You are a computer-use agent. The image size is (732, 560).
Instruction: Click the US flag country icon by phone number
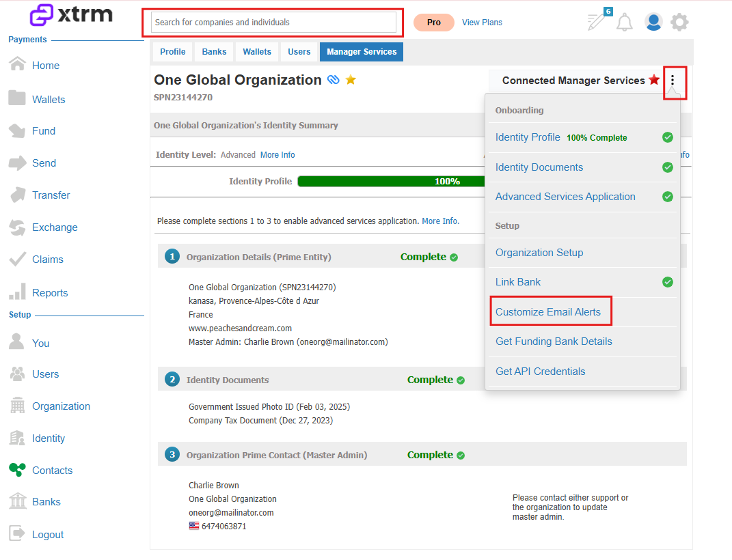pos(193,525)
